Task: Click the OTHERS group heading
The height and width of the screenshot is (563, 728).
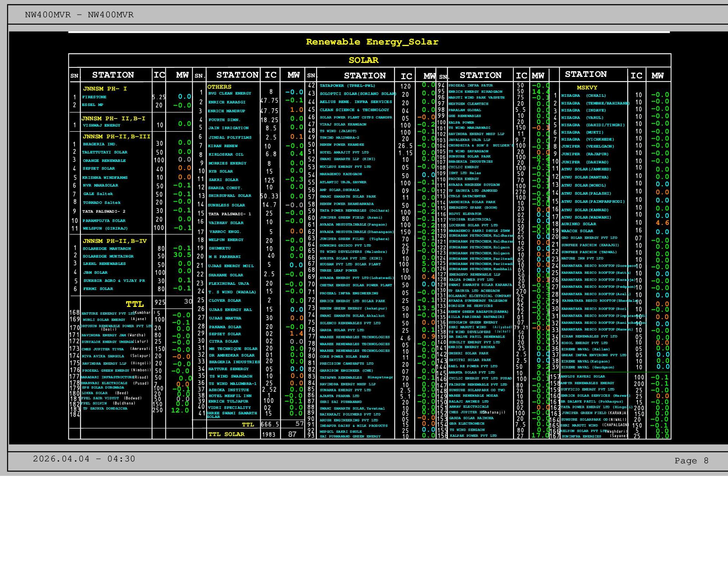Action: pos(219,87)
